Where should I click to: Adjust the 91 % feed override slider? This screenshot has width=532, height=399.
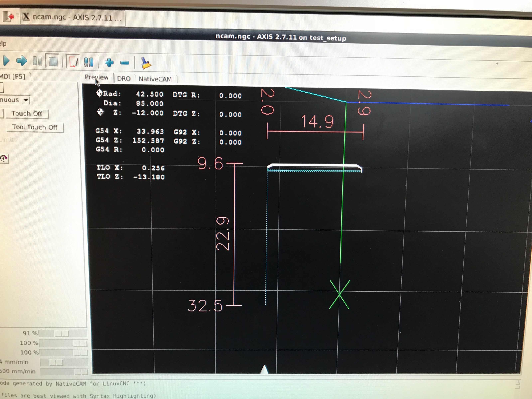(63, 334)
